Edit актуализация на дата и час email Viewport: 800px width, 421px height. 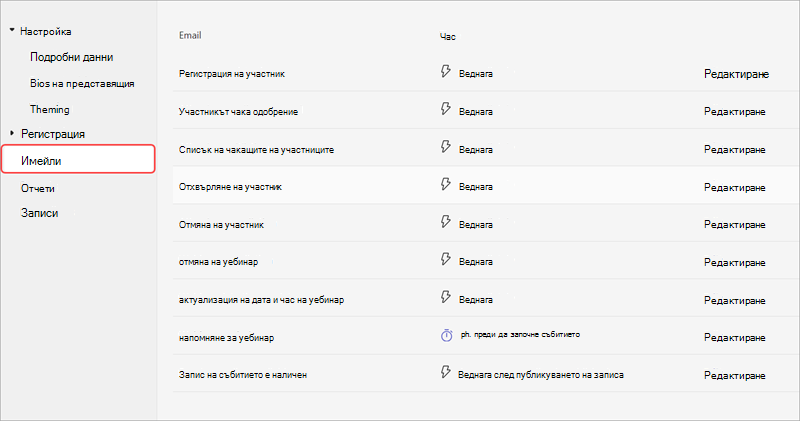[x=735, y=300]
